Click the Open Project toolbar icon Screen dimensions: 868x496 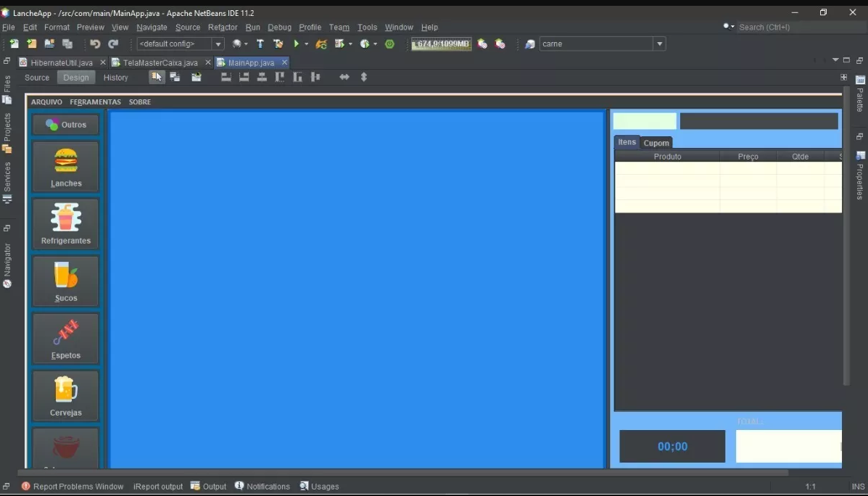[49, 44]
